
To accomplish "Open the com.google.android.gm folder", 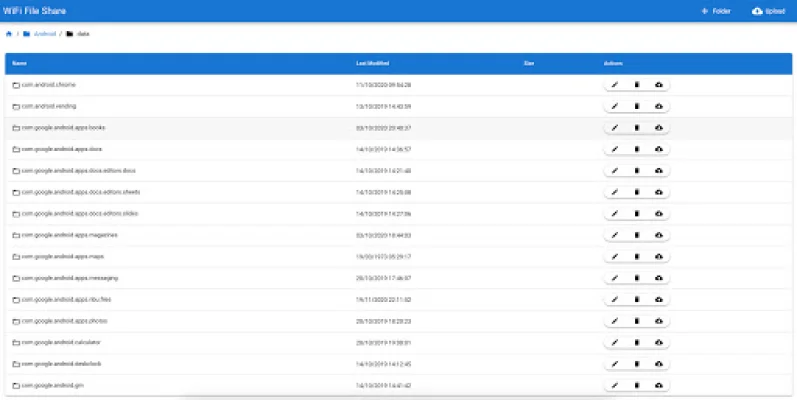I will coord(54,385).
